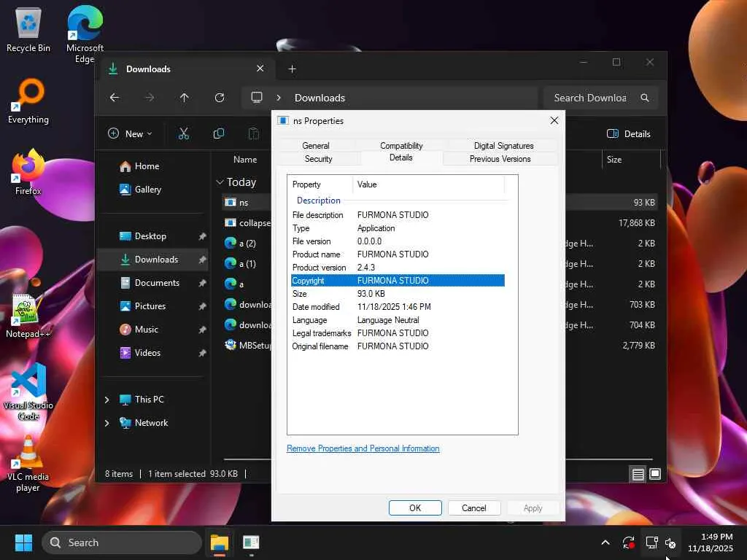Click the Size column header
The image size is (747, 560).
click(x=631, y=160)
